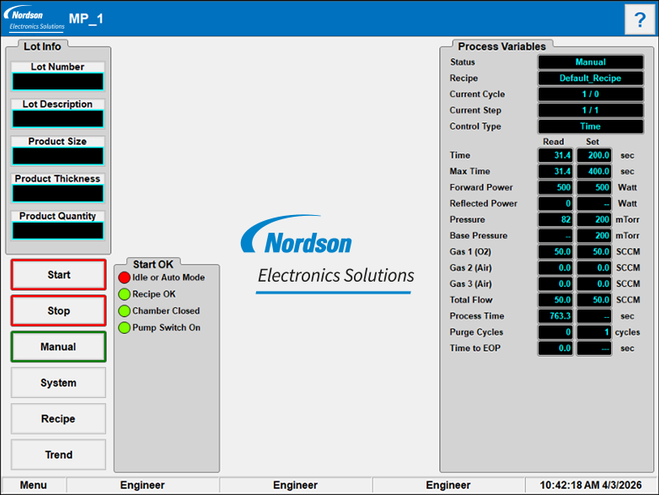Click the Total Flow read value 50.0
Viewport: 659px width, 495px height.
coord(556,300)
